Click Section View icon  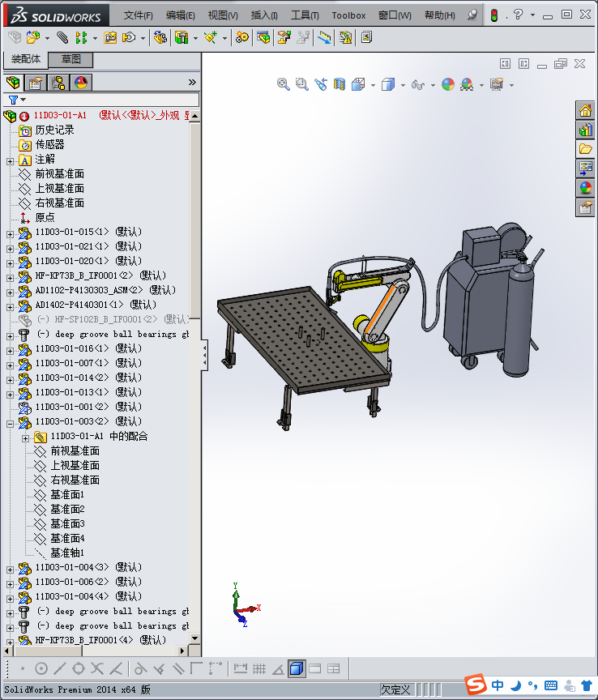point(340,84)
